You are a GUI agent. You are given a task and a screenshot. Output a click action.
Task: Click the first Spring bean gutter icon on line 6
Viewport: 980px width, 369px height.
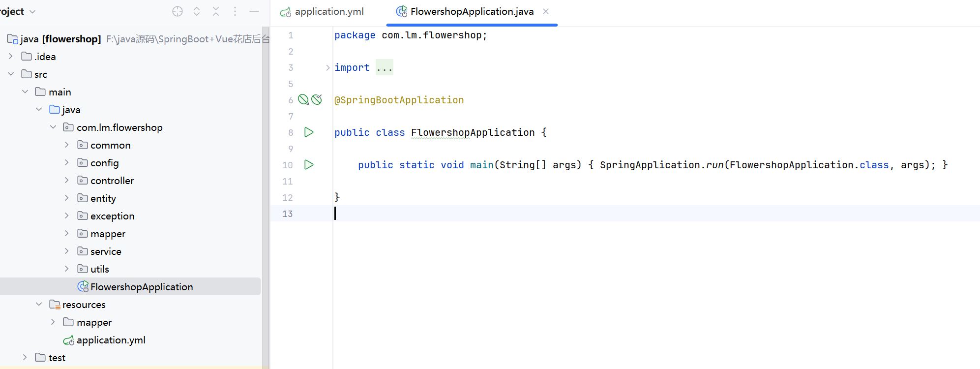pyautogui.click(x=303, y=99)
